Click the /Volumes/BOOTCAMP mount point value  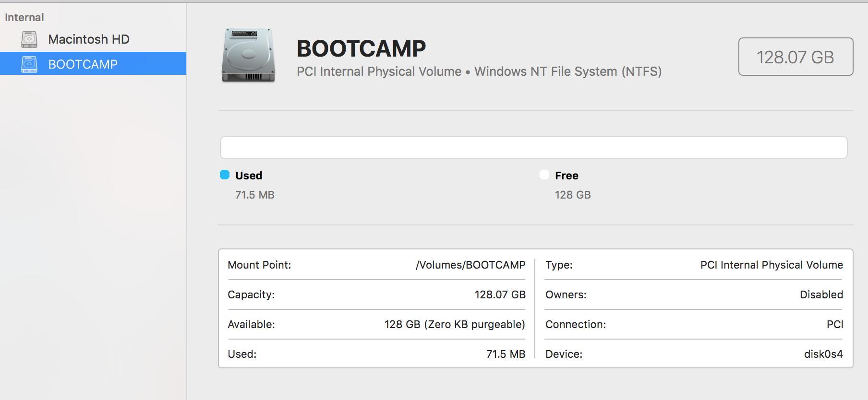(x=470, y=265)
